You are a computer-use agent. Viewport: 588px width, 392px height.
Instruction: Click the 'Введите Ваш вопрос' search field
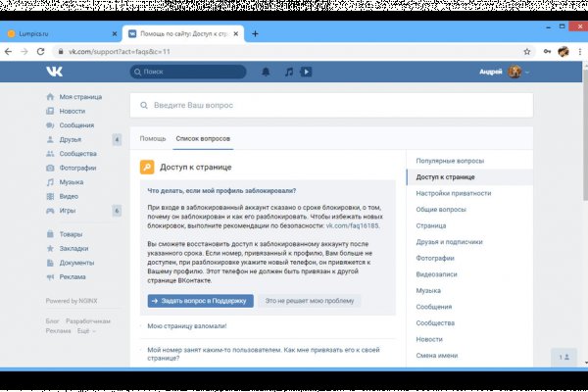point(333,105)
